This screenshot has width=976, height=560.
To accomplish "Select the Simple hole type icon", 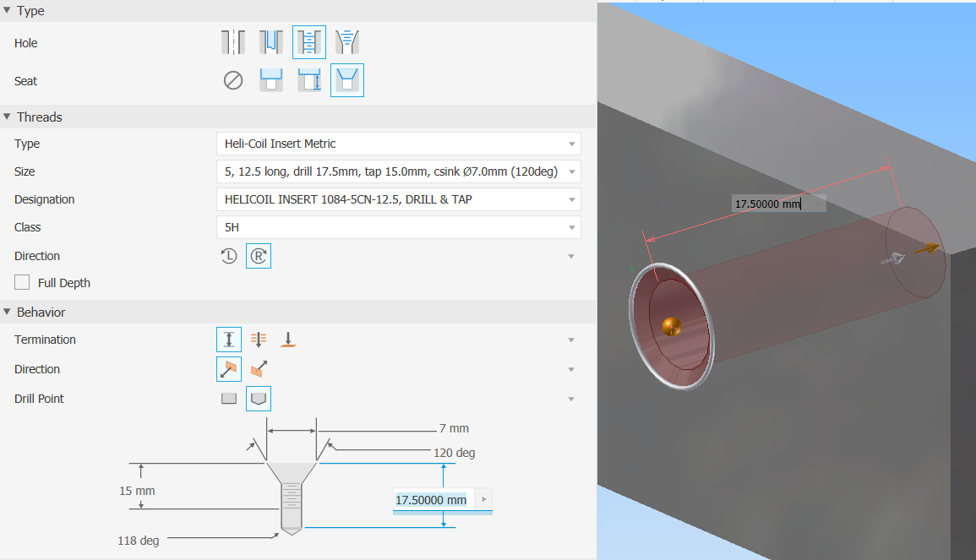I will (232, 41).
